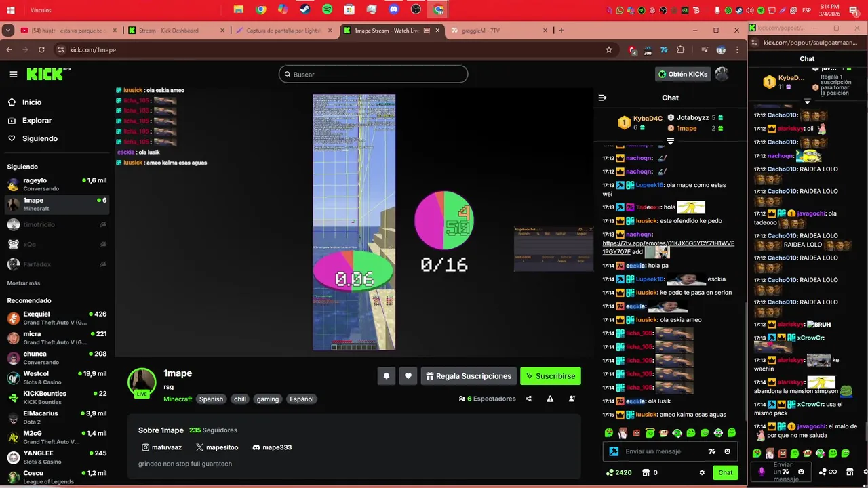Open recommended channel Exequiel
This screenshot has width=868, height=488.
[x=57, y=318]
